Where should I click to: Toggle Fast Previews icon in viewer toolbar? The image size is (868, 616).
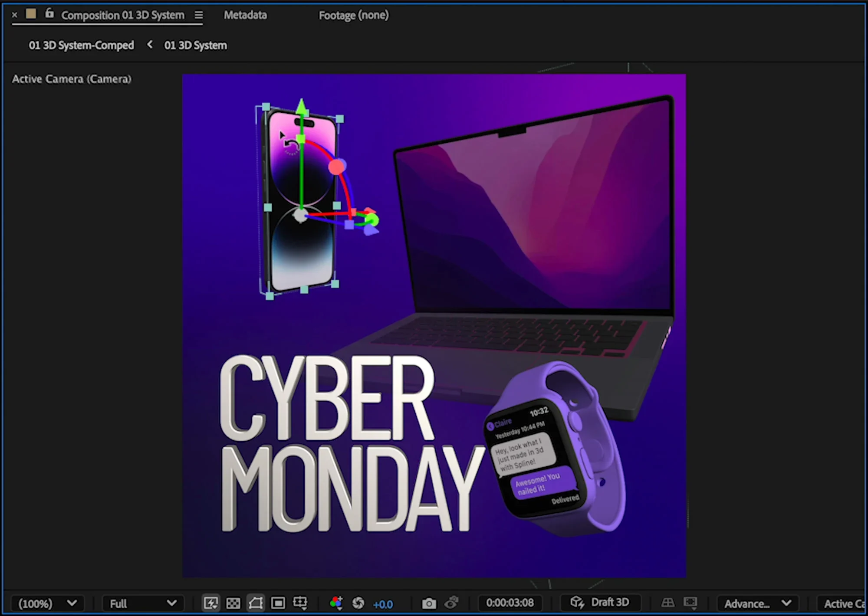point(210,603)
